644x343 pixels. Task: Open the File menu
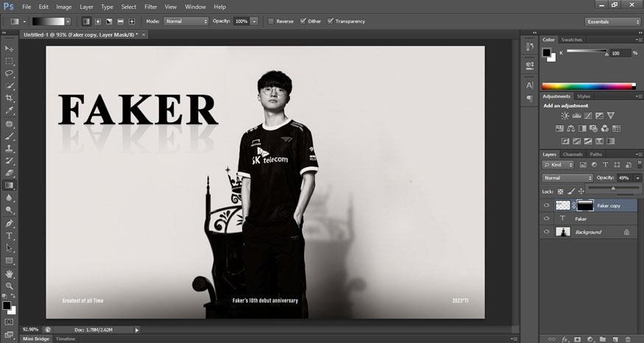click(26, 7)
